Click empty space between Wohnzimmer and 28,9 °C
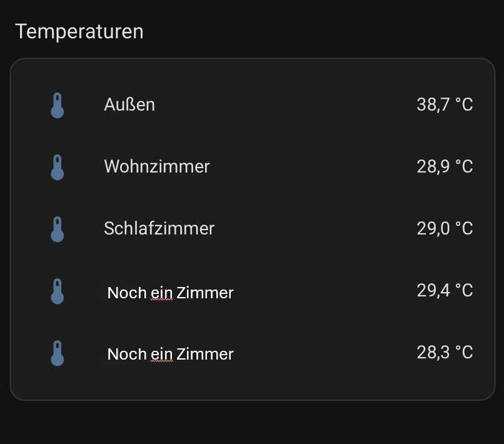 point(313,166)
